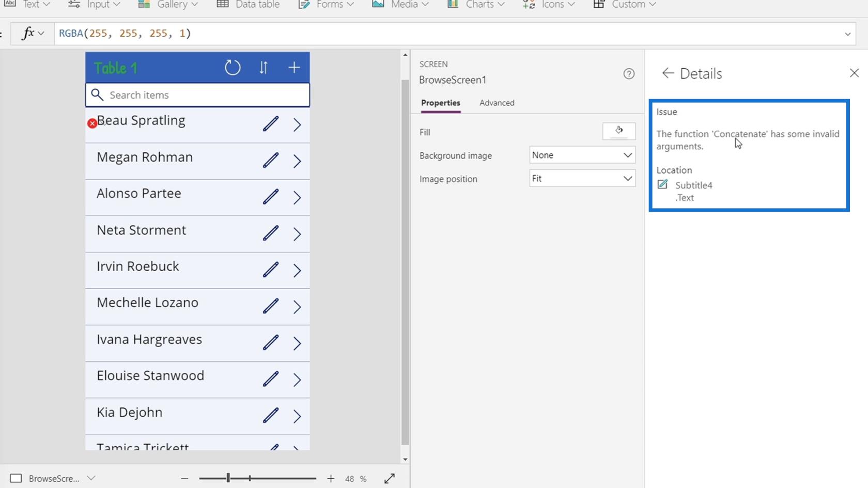The width and height of the screenshot is (868, 488).
Task: Open the Media dropdown menu
Action: (400, 4)
